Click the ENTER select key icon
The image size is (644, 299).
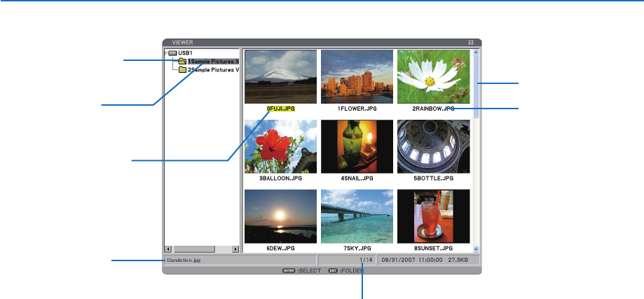pyautogui.click(x=289, y=270)
